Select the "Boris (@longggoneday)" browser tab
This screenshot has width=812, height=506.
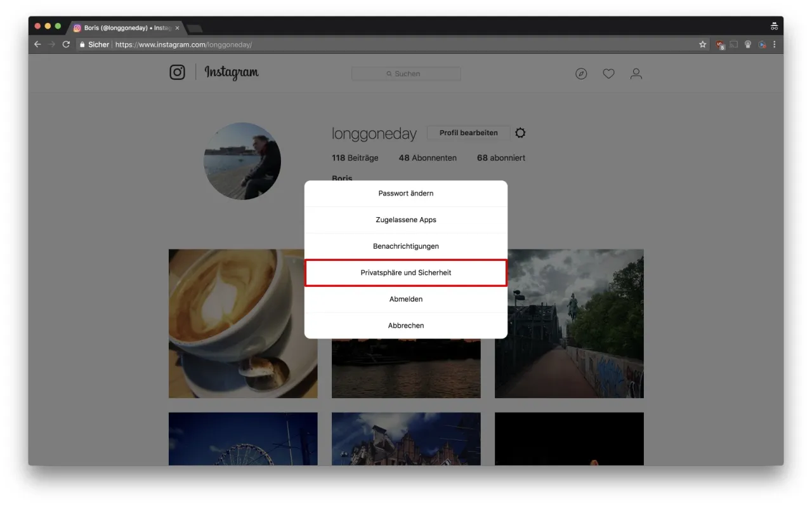point(121,27)
